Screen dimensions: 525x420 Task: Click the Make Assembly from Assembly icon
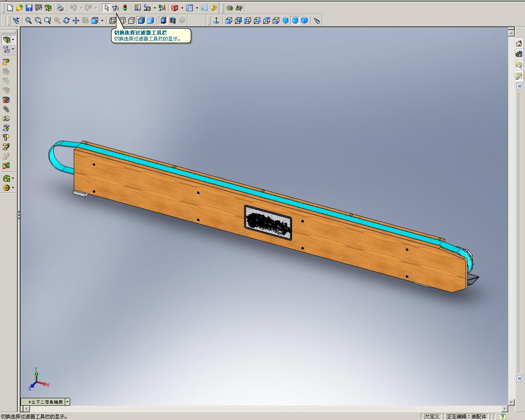(x=48, y=8)
